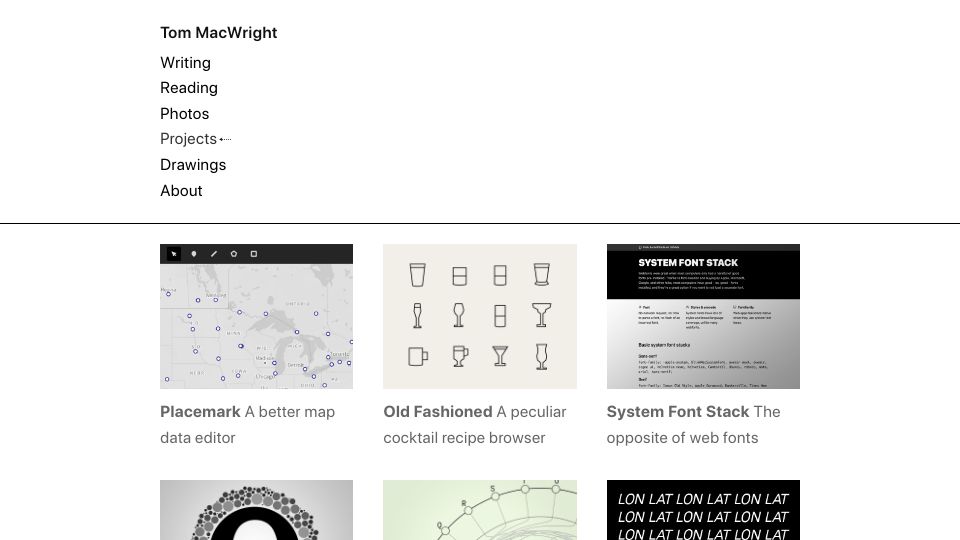Click the line tool icon in Placemark image
The width and height of the screenshot is (960, 540).
coord(214,254)
